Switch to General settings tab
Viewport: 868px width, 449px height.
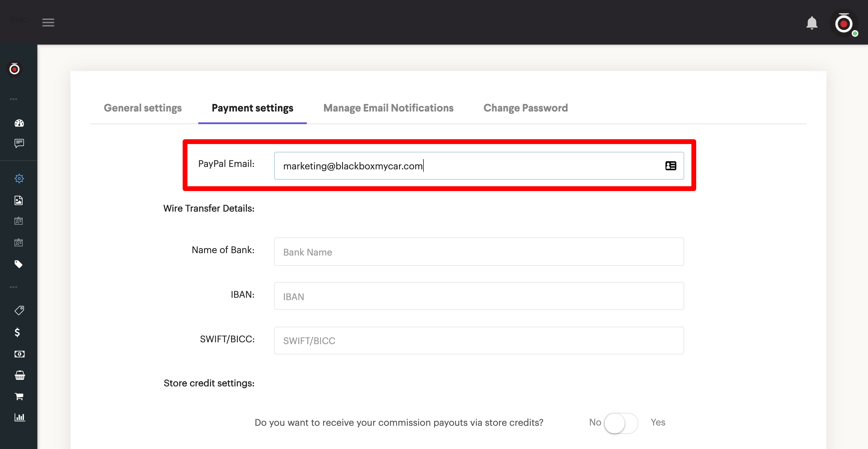(x=143, y=108)
